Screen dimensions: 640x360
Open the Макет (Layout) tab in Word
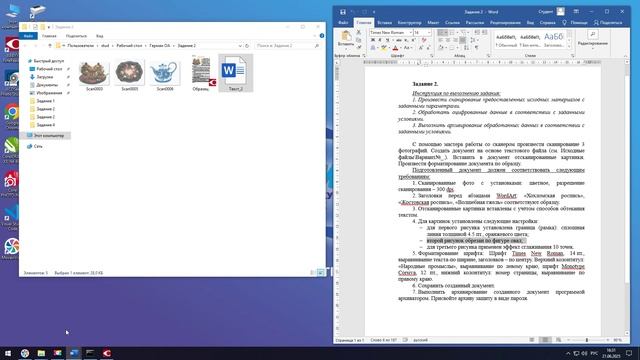coord(433,22)
